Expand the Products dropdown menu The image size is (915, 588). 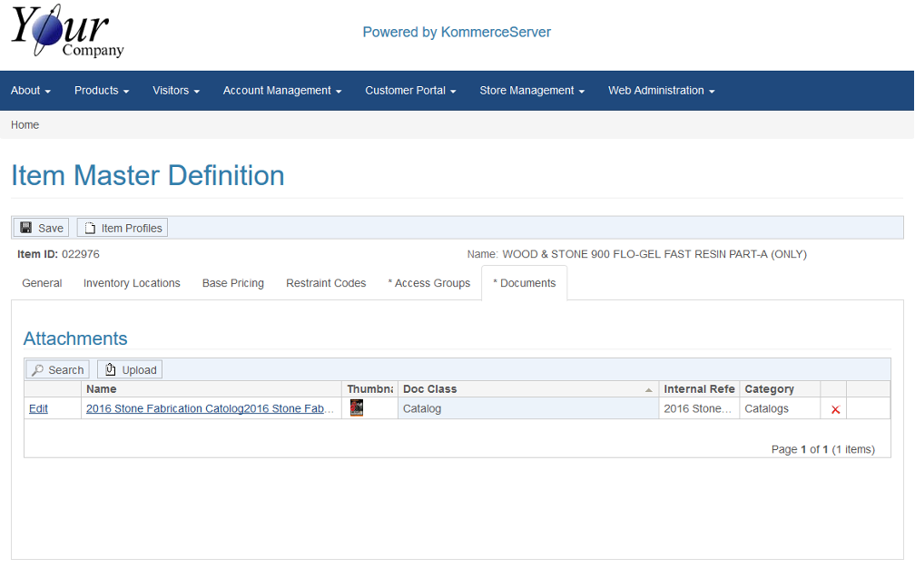(x=102, y=91)
